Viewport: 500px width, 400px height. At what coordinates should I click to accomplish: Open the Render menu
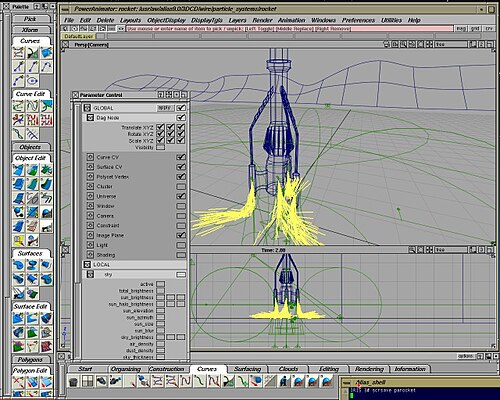(262, 20)
